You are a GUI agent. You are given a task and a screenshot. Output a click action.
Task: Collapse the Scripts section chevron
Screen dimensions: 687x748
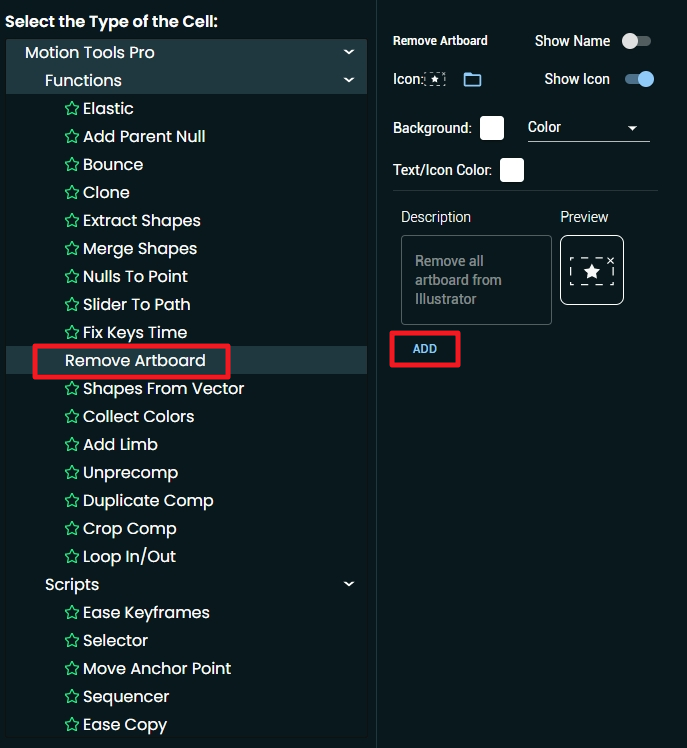click(349, 584)
